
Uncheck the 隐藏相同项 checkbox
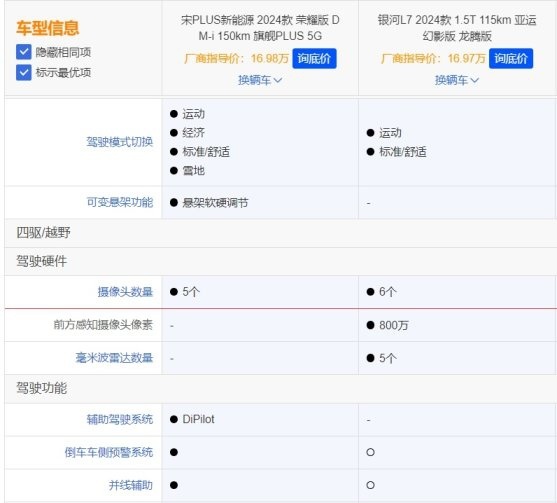(x=23, y=52)
